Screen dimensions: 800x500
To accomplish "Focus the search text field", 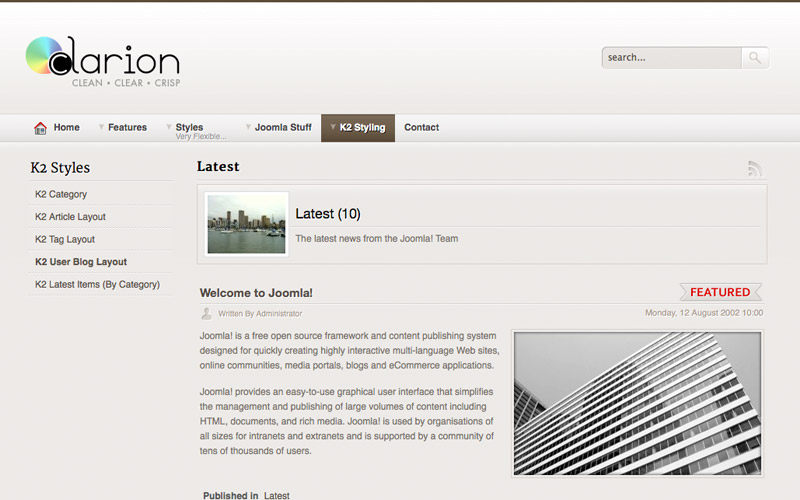I will coord(671,58).
